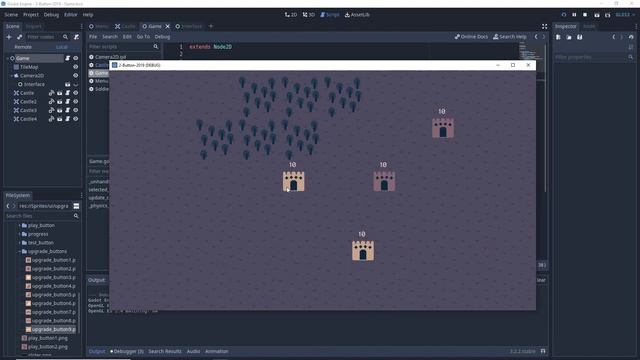640x360 pixels.
Task: Click the search icon in Search files
Action: [x=76, y=216]
